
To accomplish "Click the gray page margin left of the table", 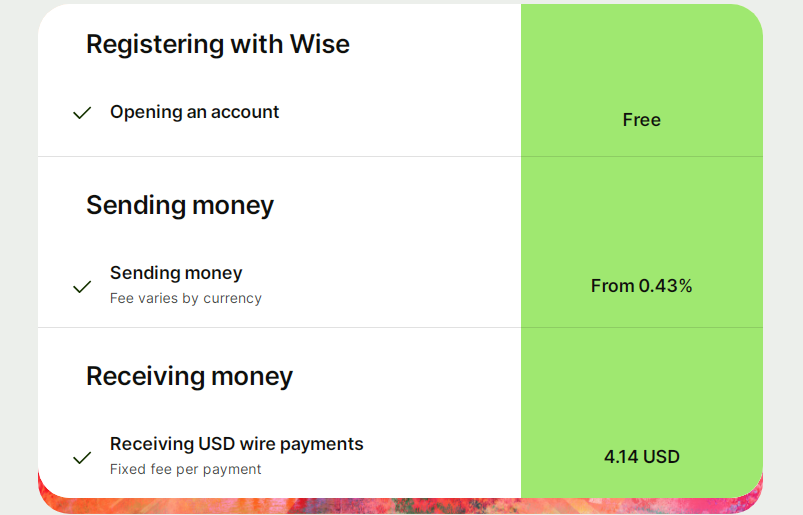I will 18,250.
